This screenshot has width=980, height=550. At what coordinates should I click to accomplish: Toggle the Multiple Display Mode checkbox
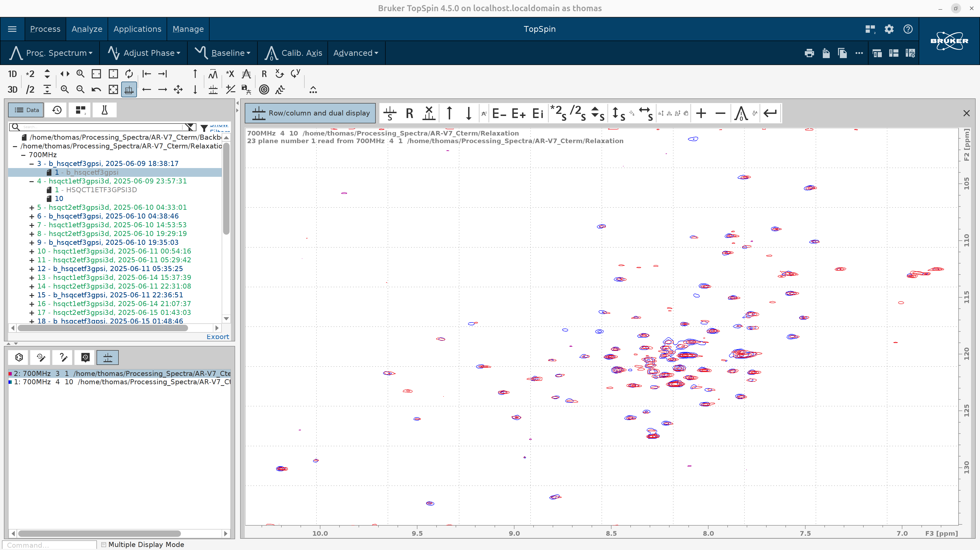(103, 544)
